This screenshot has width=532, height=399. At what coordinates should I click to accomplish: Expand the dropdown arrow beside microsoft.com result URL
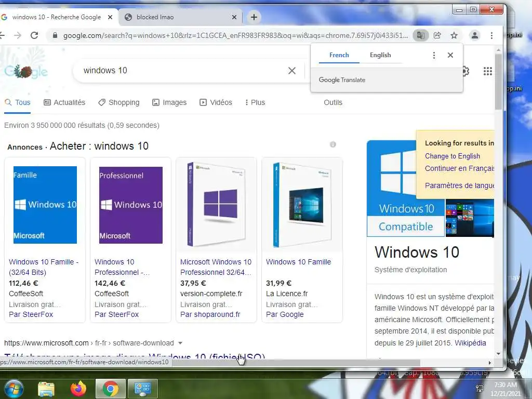tap(180, 343)
